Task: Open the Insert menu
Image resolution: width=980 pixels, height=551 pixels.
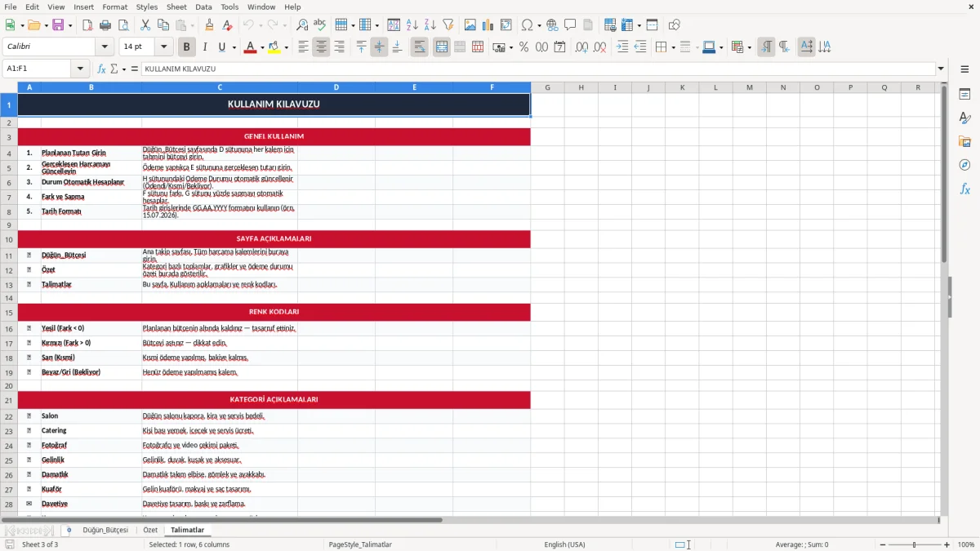Action: pos(84,7)
